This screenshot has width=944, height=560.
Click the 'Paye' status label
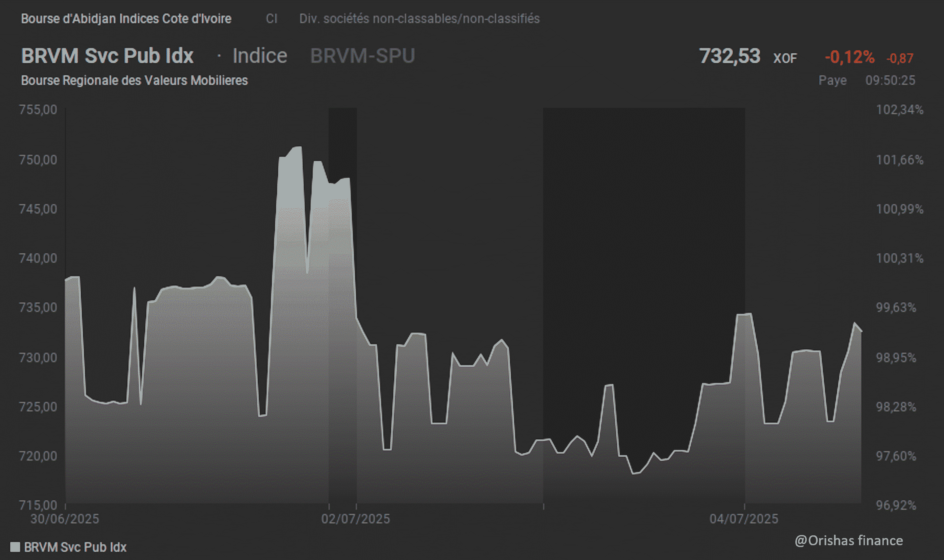pyautogui.click(x=832, y=81)
